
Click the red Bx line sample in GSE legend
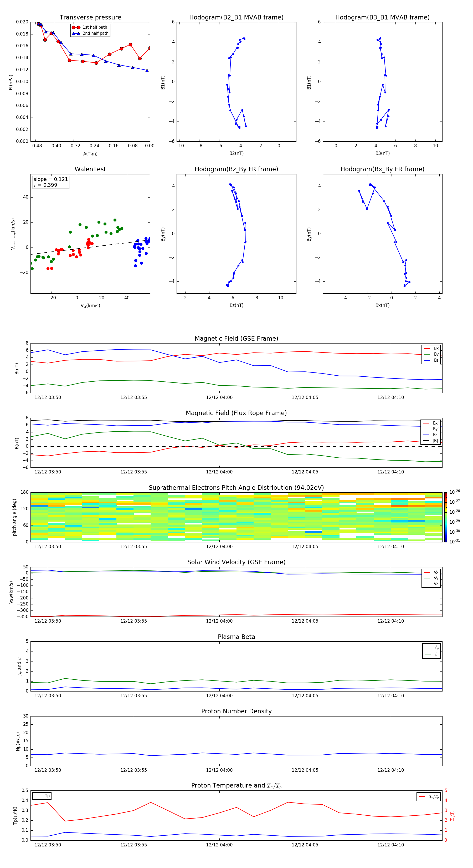pyautogui.click(x=426, y=349)
